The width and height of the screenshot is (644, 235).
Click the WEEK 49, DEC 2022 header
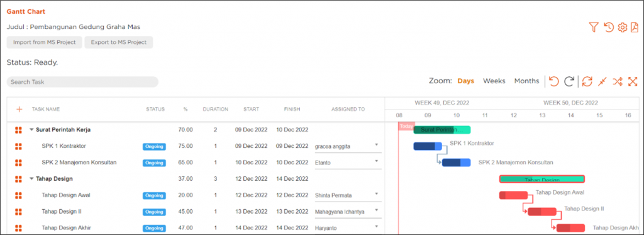442,103
